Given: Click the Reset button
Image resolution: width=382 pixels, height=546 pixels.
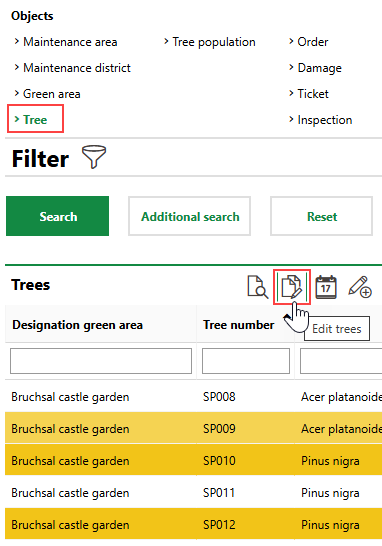Looking at the screenshot, I should point(322,216).
